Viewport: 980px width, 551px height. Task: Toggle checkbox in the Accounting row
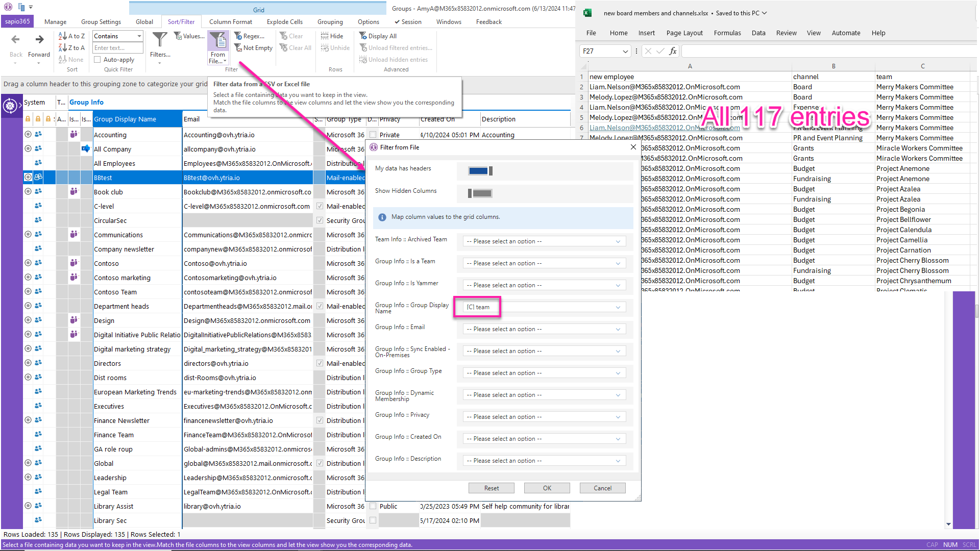[x=373, y=135]
